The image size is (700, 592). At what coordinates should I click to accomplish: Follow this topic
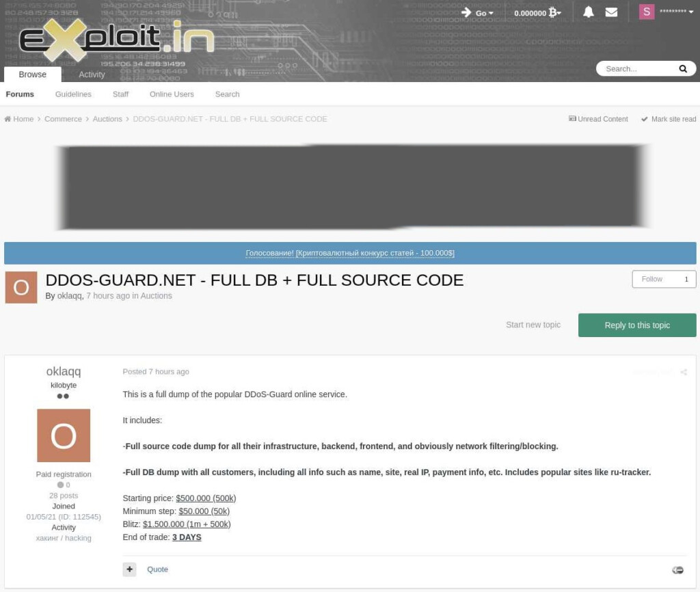664,279
